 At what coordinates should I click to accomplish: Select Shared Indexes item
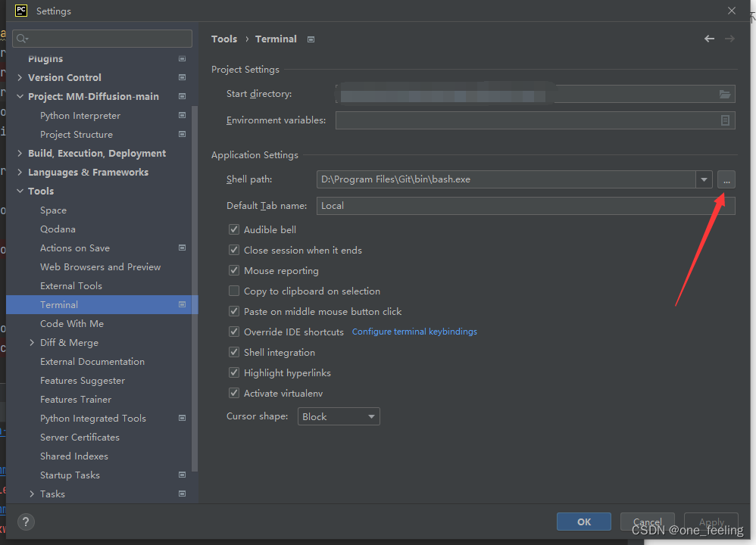[x=74, y=456]
